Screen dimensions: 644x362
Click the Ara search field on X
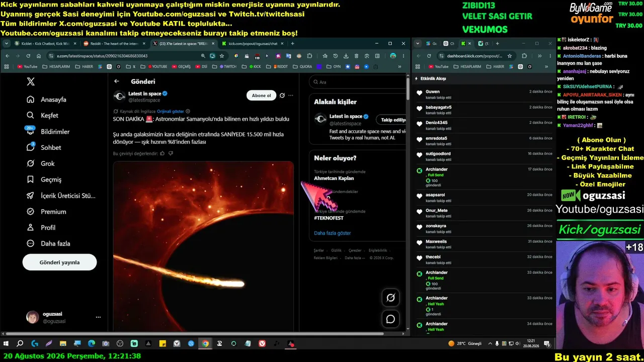357,82
